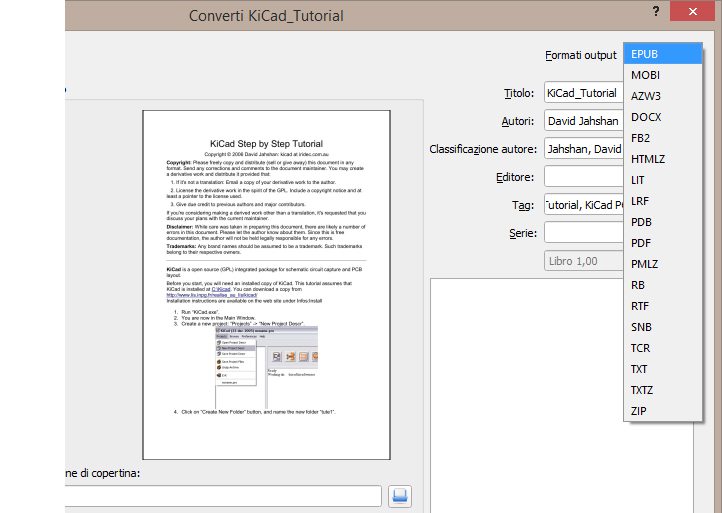Viewport: 722px width, 513px height.
Task: Click the Editore field
Action: pyautogui.click(x=583, y=177)
